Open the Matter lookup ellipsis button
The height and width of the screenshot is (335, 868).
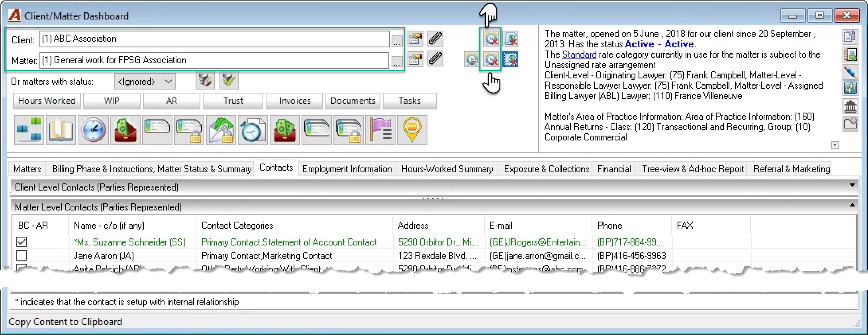pyautogui.click(x=397, y=62)
